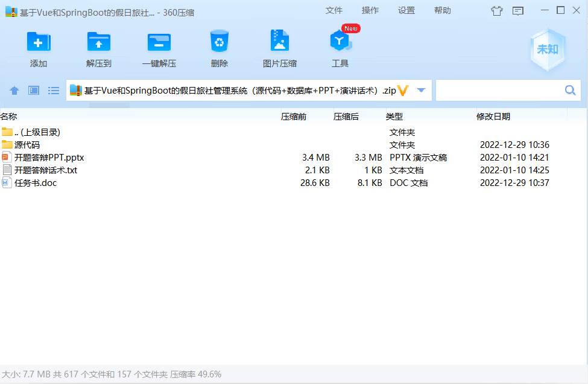Click the 开题答辩话术.txt file icon
The height and width of the screenshot is (384, 588).
tap(7, 170)
